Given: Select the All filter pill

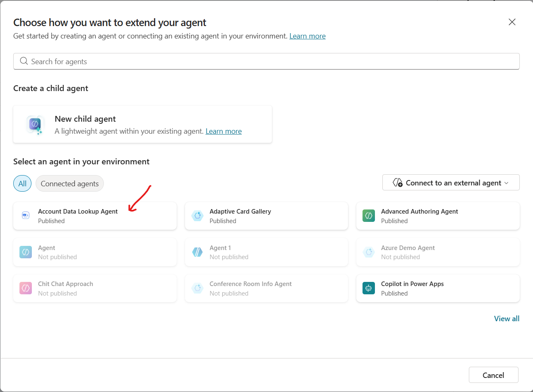Looking at the screenshot, I should tap(22, 183).
